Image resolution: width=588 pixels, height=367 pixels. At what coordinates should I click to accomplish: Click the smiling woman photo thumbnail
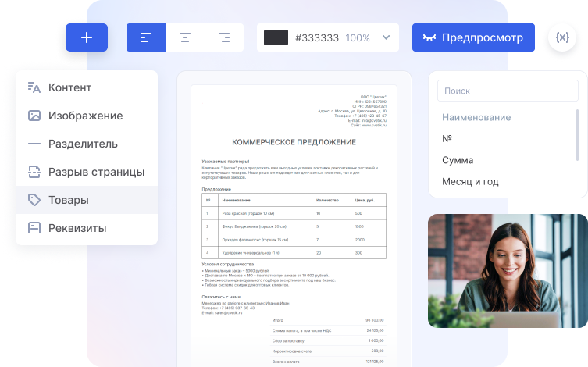[508, 270]
